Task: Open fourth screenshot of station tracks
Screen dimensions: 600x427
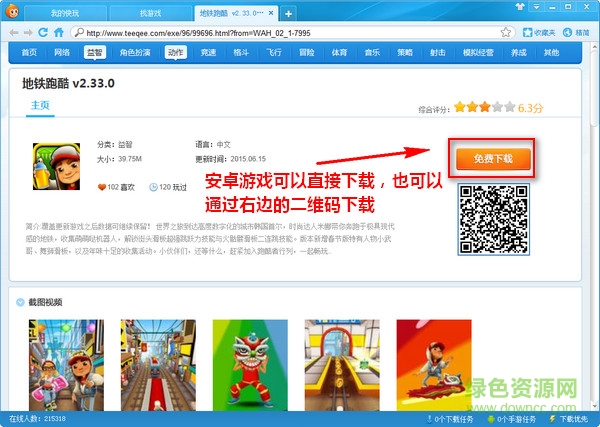Action: pos(342,365)
